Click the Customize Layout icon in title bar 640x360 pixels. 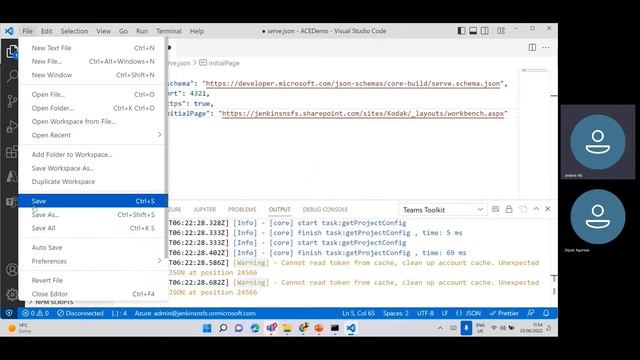[x=501, y=31]
